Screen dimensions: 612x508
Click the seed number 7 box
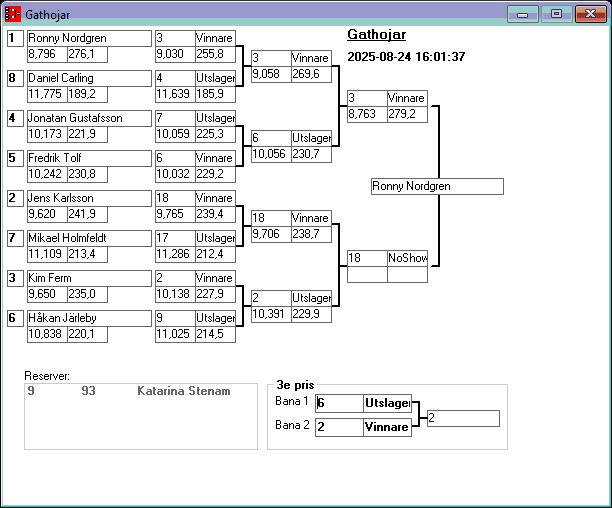(16, 238)
